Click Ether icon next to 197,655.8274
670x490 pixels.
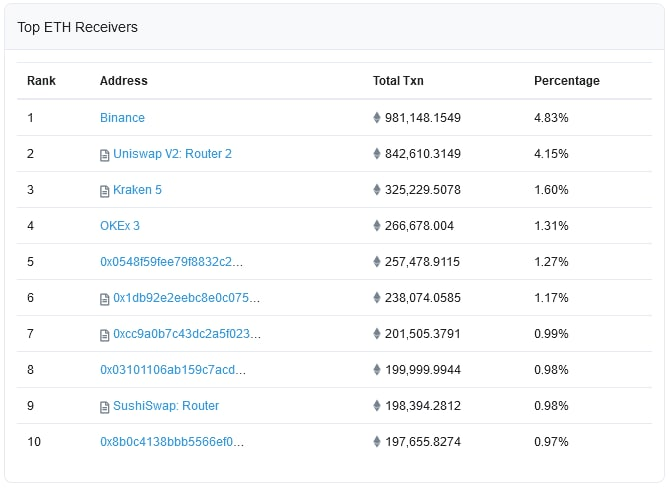coord(376,441)
